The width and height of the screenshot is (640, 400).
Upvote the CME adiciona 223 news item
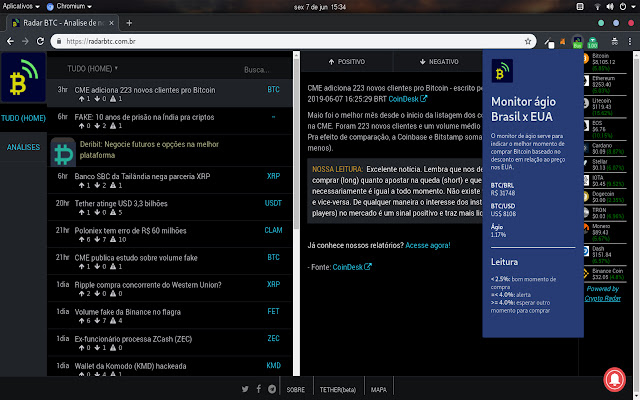tap(82, 99)
